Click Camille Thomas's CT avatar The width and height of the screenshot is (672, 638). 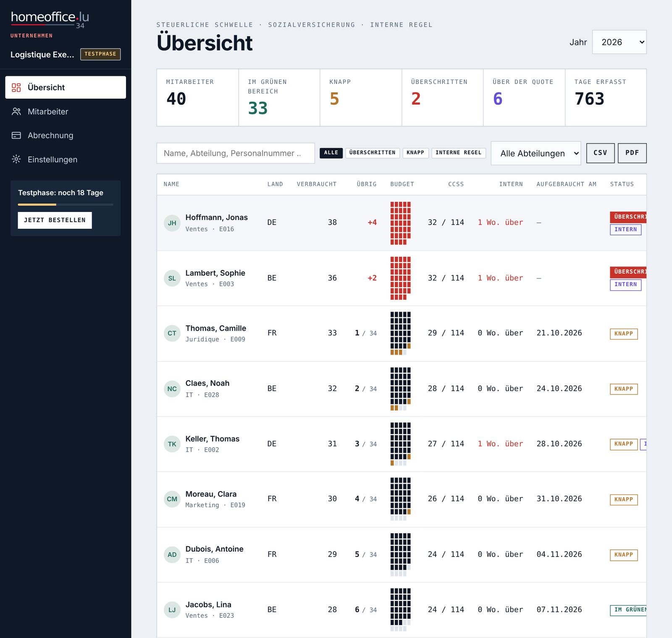pyautogui.click(x=172, y=333)
